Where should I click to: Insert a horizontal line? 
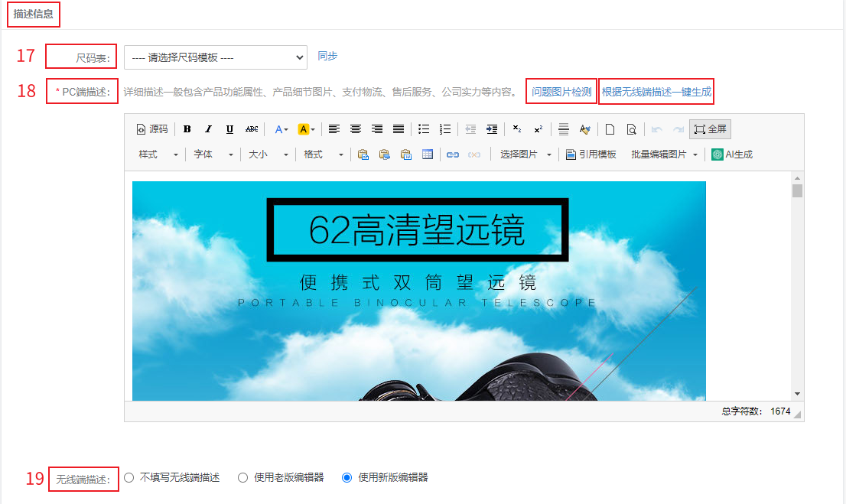pyautogui.click(x=563, y=129)
